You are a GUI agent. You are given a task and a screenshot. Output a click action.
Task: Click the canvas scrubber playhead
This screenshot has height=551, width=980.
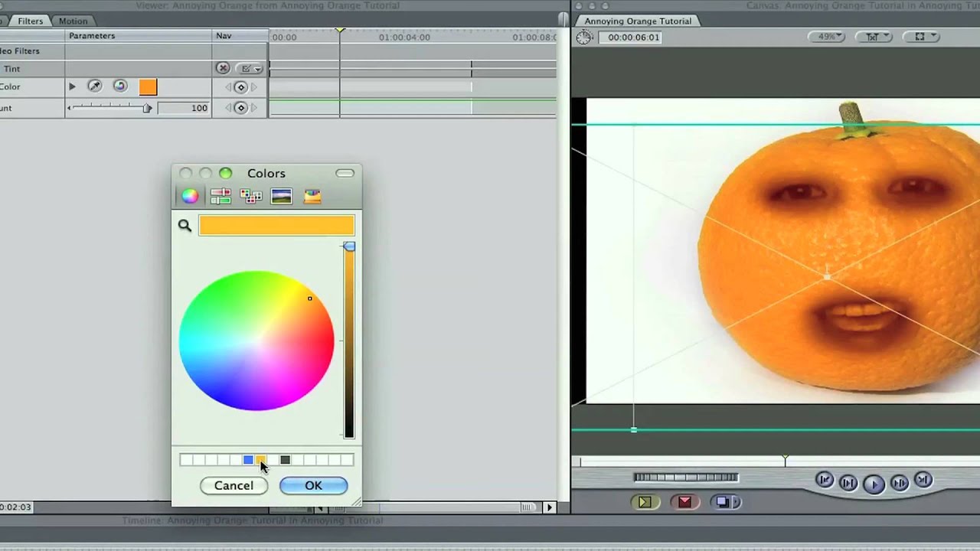pos(785,460)
